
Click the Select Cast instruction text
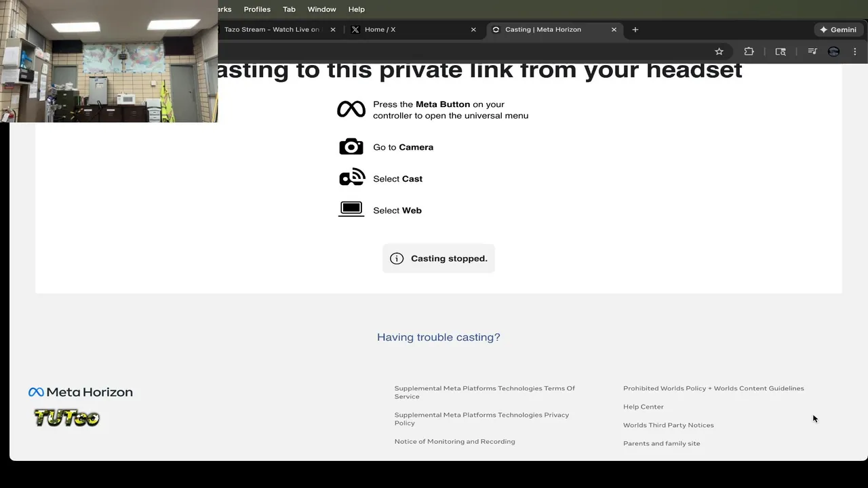(397, 179)
